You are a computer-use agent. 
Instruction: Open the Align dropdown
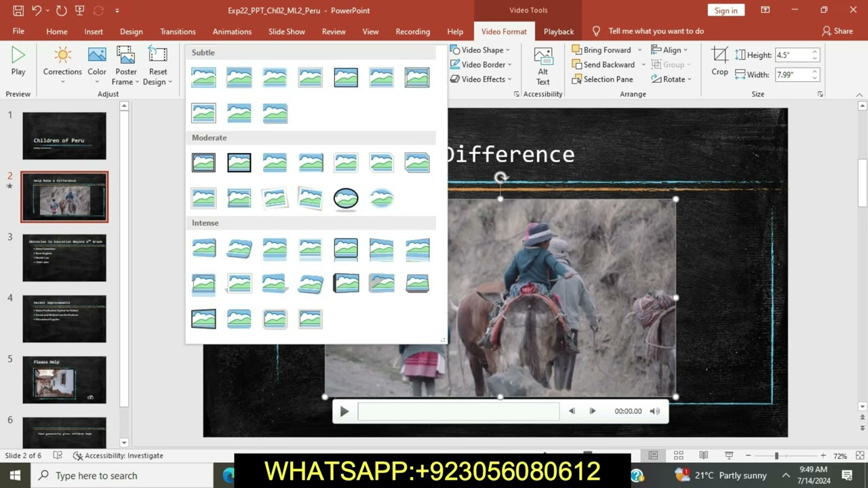pyautogui.click(x=670, y=50)
